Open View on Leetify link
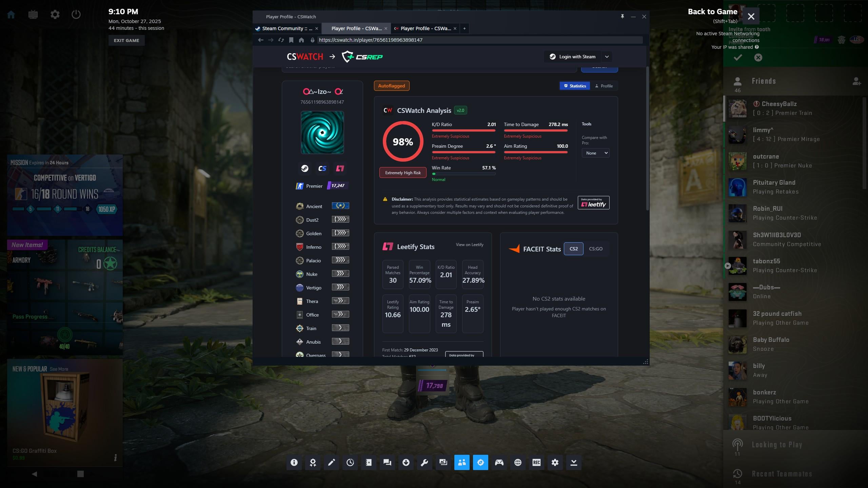 coord(470,245)
